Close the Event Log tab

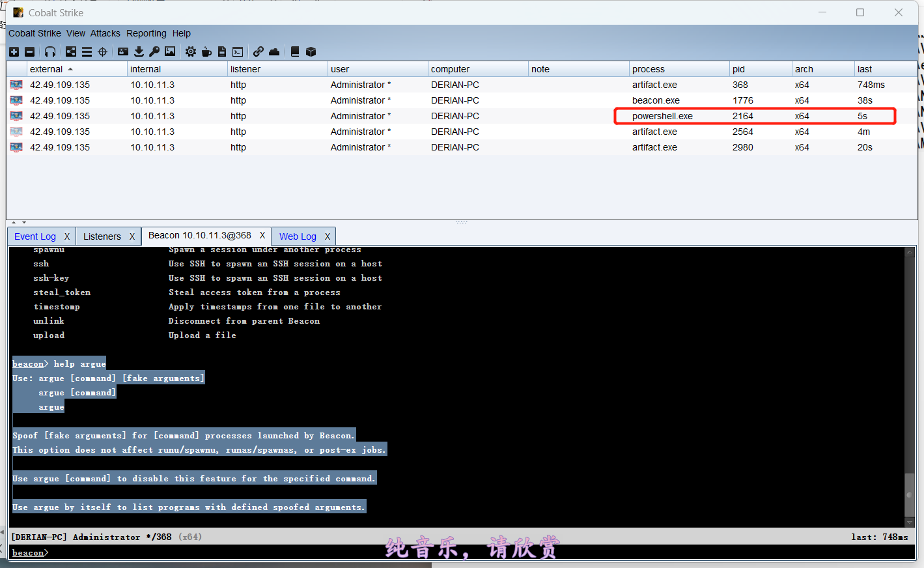[67, 236]
